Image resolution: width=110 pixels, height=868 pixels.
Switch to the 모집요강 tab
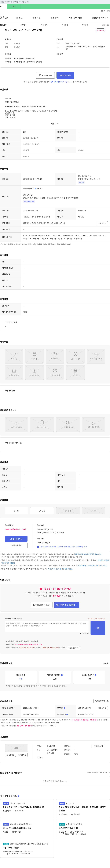pos(3,25)
